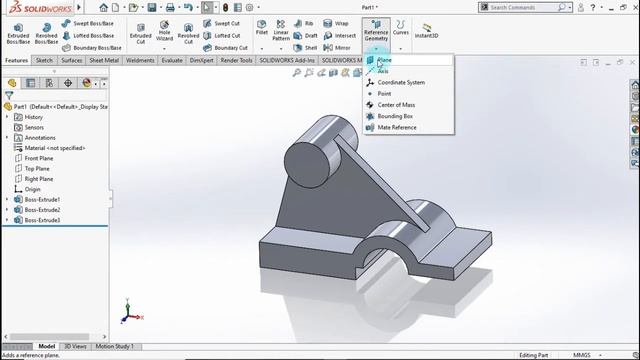Click the Intersect feature
Screen dimensions: 640x360
tap(340, 36)
